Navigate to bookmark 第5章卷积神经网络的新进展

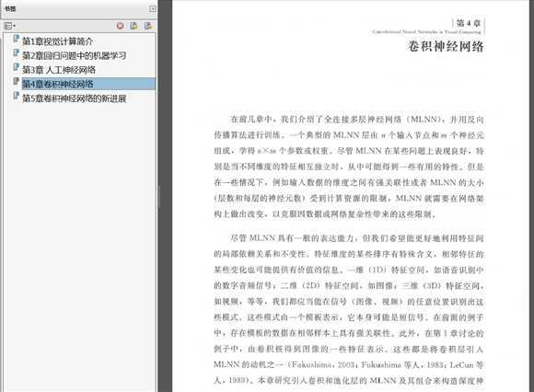pyautogui.click(x=74, y=98)
